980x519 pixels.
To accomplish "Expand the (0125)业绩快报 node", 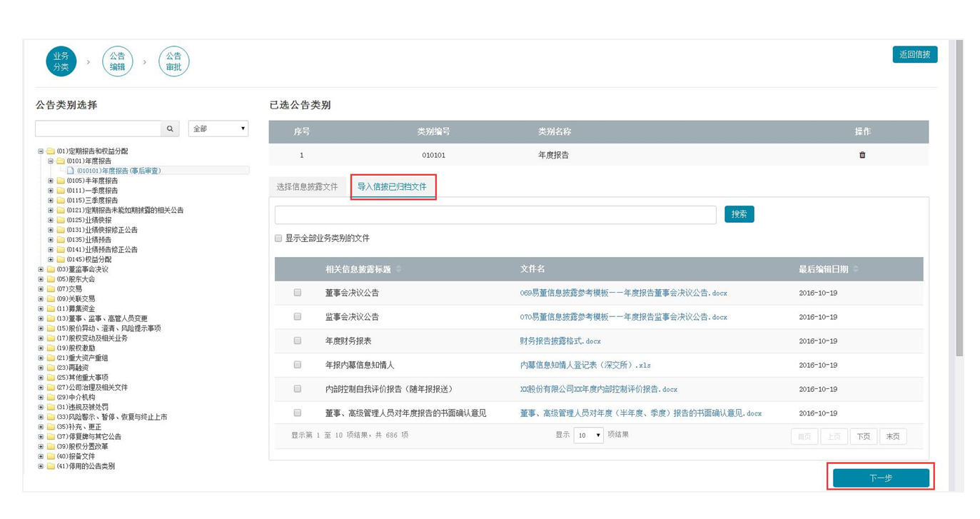I will point(51,220).
